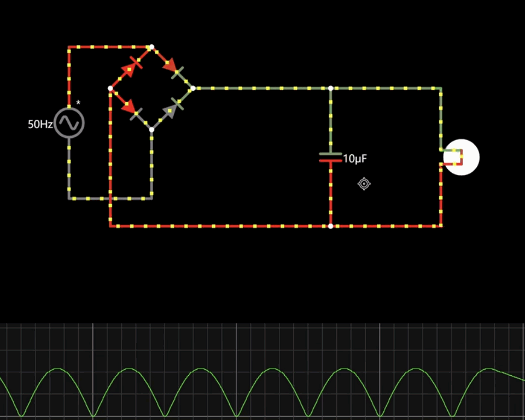The width and height of the screenshot is (525, 420).
Task: Click the bridge's bottom junction node
Action: pyautogui.click(x=151, y=130)
